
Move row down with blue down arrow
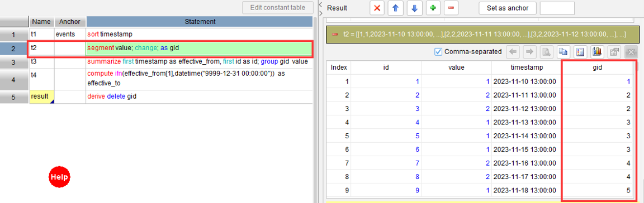tap(414, 8)
